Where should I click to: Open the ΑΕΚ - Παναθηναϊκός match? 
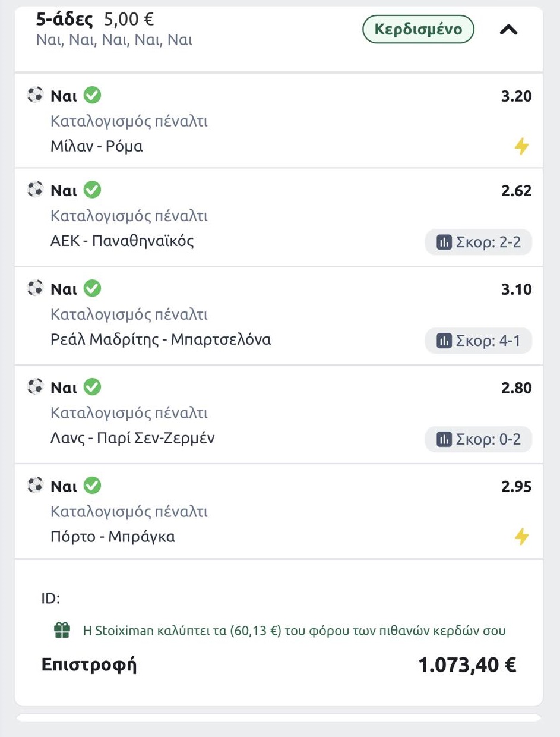tap(122, 241)
